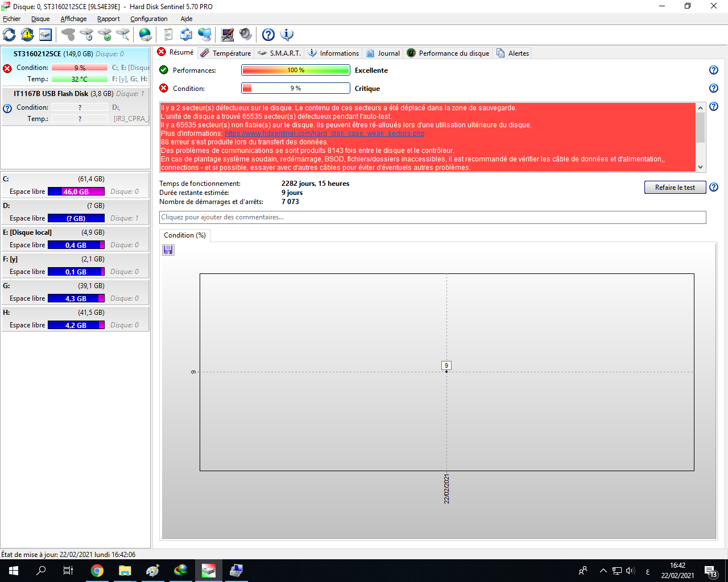Open File Explorer from the taskbar

click(125, 571)
